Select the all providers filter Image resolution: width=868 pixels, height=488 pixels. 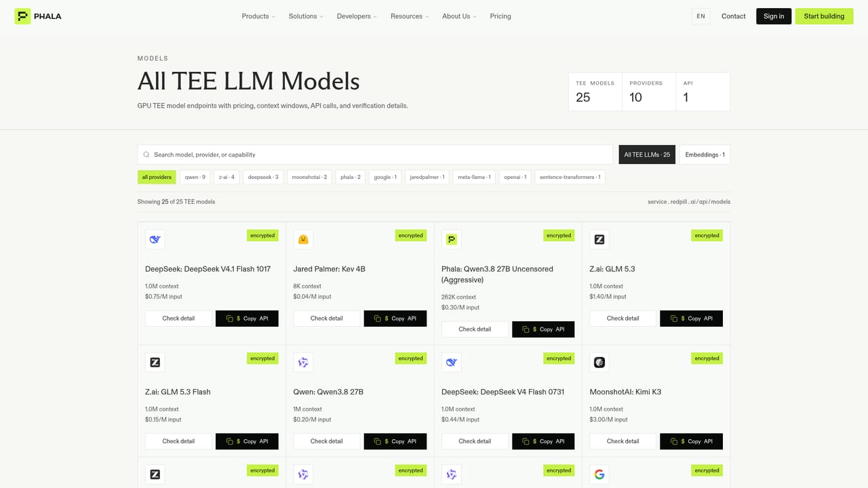pyautogui.click(x=157, y=178)
